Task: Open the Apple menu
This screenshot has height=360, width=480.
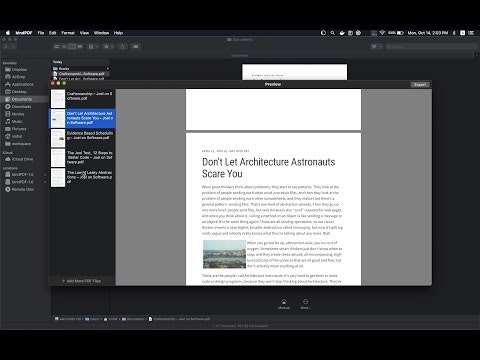Action: (x=8, y=33)
